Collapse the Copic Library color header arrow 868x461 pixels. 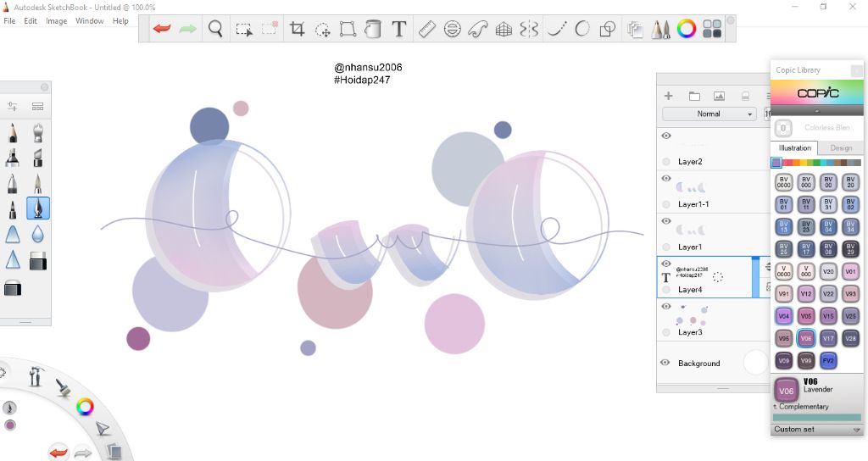pyautogui.click(x=817, y=111)
